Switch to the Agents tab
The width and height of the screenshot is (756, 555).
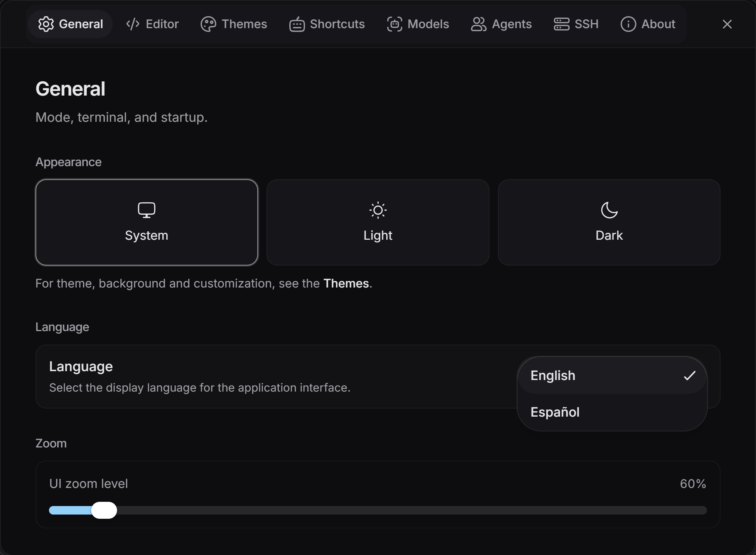(501, 24)
